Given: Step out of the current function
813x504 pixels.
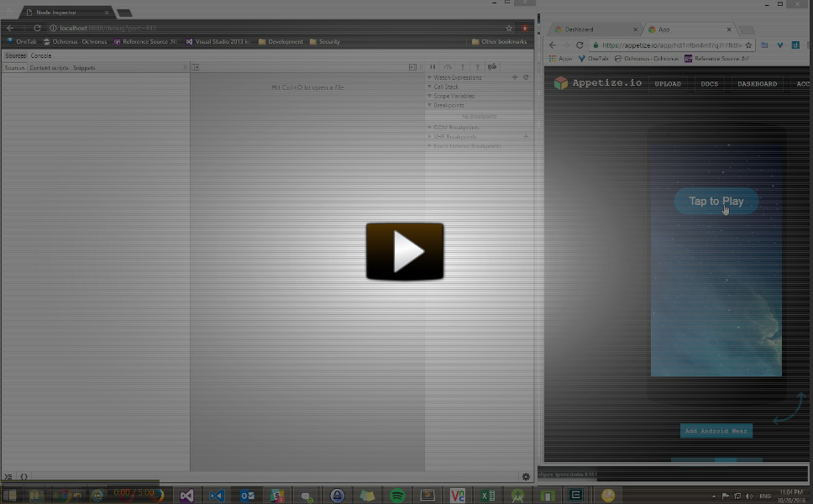Looking at the screenshot, I should coord(478,67).
